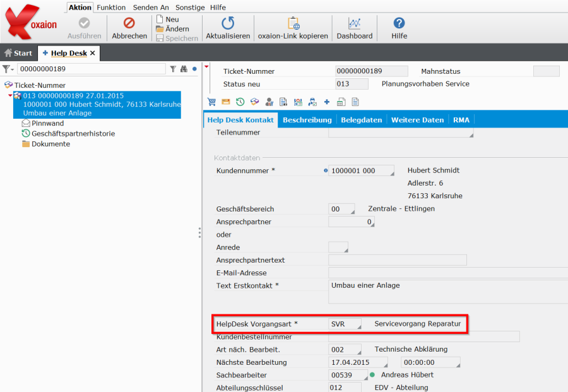Click the document with table icon
The image size is (568, 392).
coord(341,102)
